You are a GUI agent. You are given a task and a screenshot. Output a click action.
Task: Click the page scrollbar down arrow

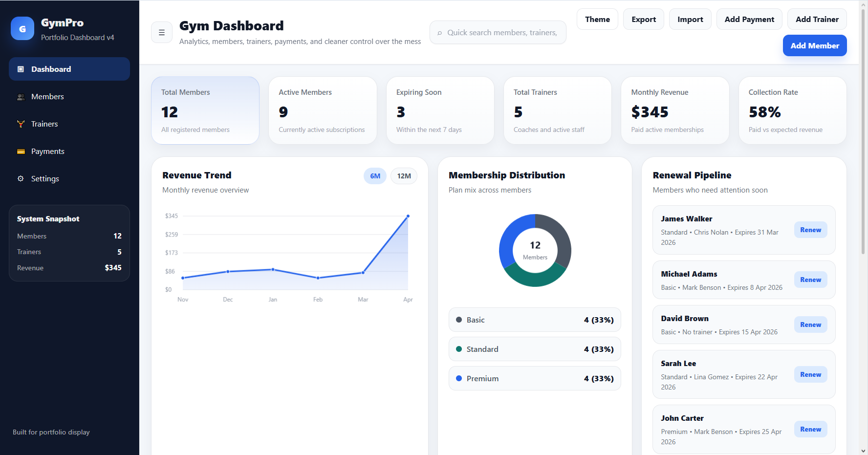click(864, 451)
